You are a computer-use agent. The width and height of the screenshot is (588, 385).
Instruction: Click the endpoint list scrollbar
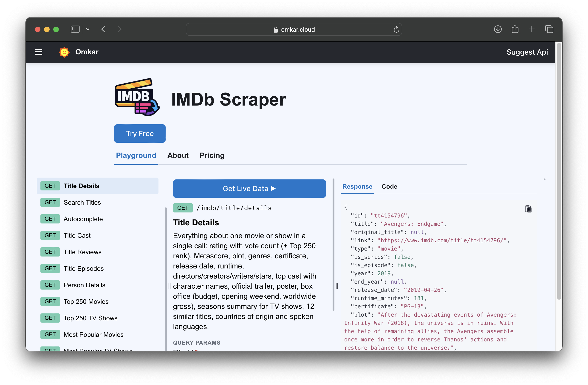[166, 279]
